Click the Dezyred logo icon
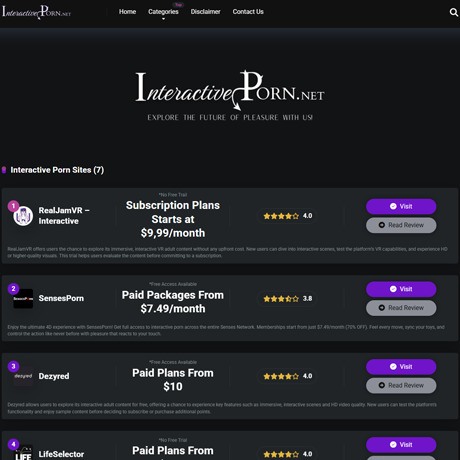 pyautogui.click(x=23, y=376)
